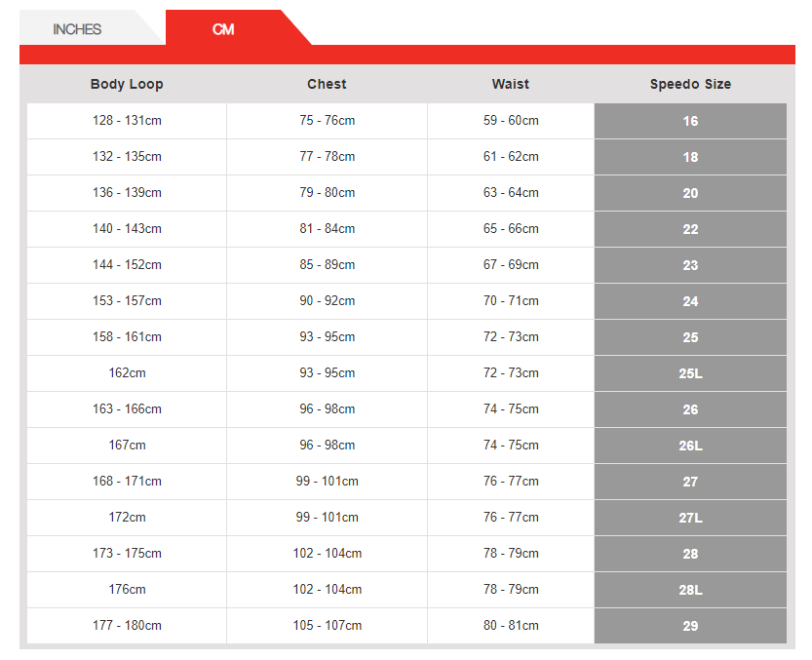812x660 pixels.
Task: Click the 162cm body loop cell
Action: (127, 373)
